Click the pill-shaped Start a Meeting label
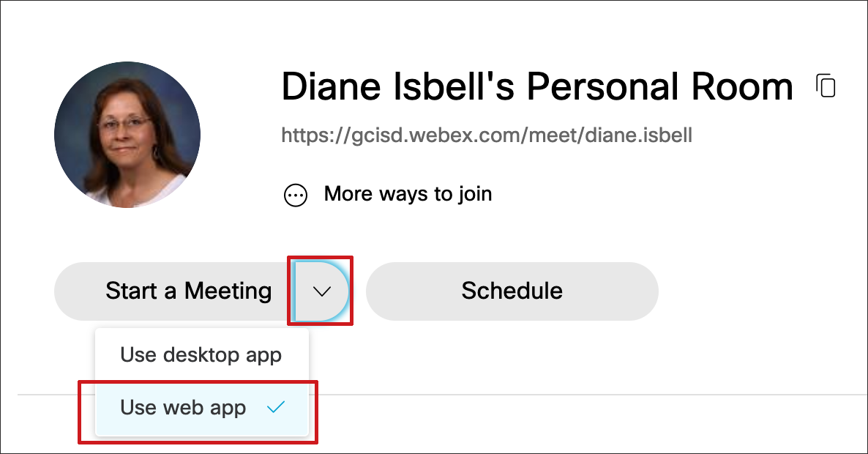Viewport: 868px width, 454px height. (x=189, y=291)
